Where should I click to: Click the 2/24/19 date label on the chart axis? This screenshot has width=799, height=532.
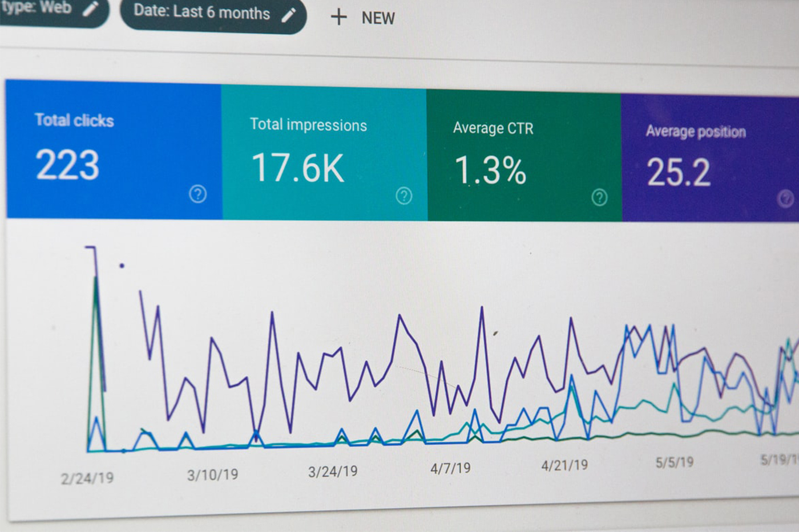point(87,478)
